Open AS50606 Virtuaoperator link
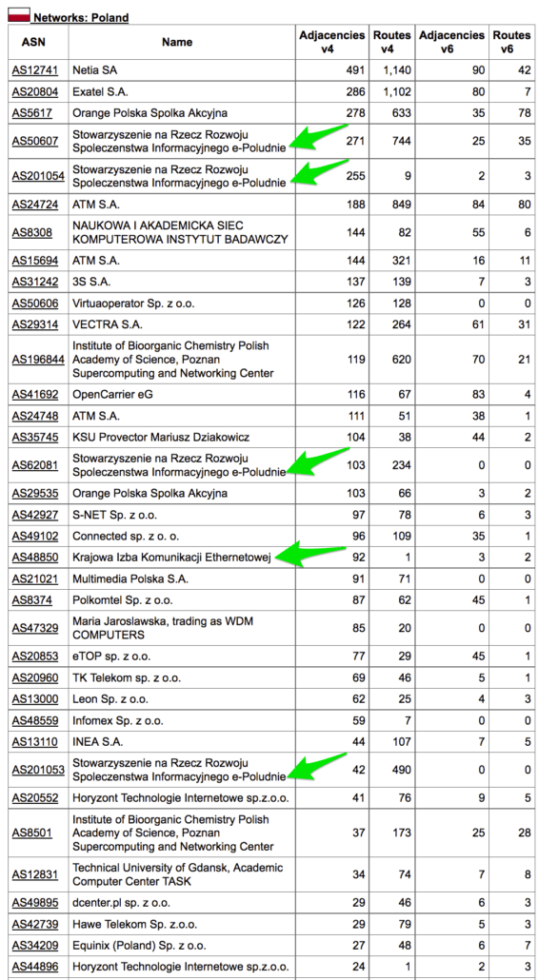Screen dimensions: 538x980 point(35,304)
